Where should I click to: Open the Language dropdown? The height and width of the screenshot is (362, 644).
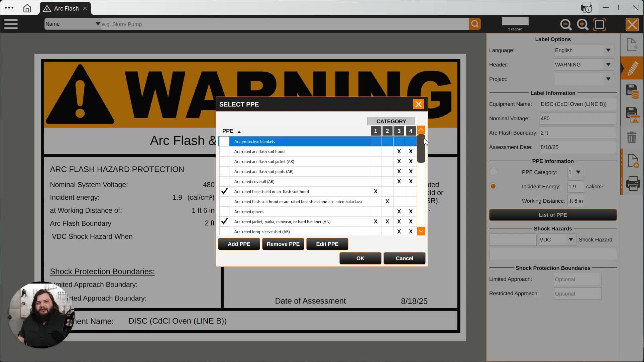tap(584, 50)
